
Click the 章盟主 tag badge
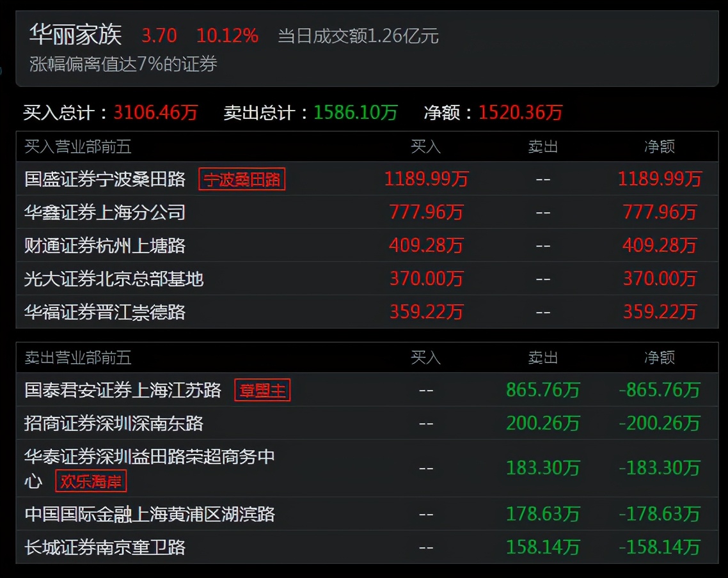pyautogui.click(x=262, y=390)
